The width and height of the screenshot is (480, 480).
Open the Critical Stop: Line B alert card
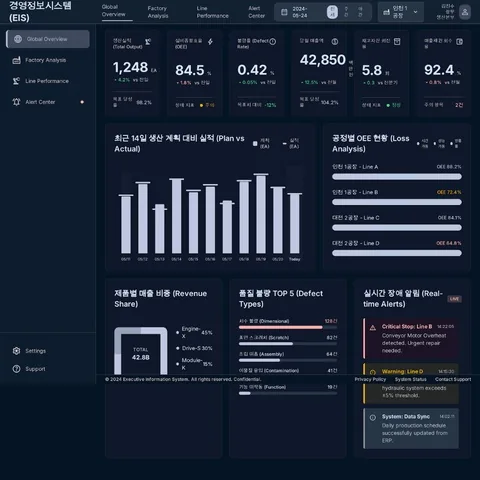coord(411,338)
